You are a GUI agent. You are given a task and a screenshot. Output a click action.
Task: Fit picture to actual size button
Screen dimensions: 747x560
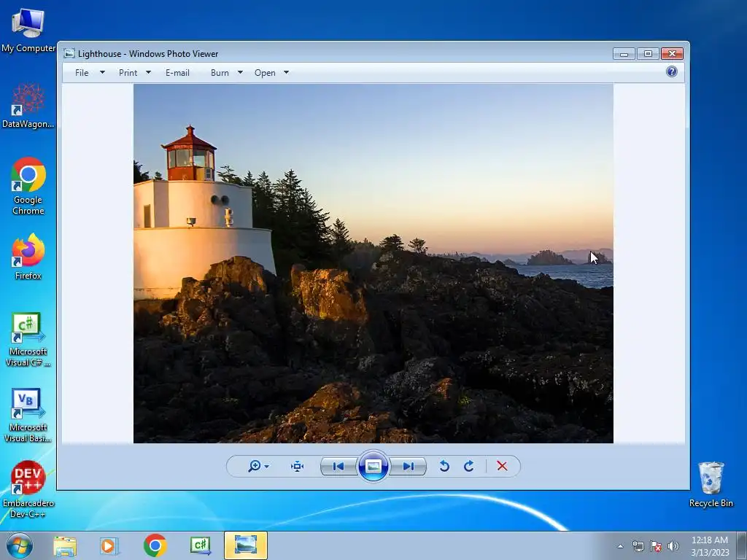[x=298, y=466]
